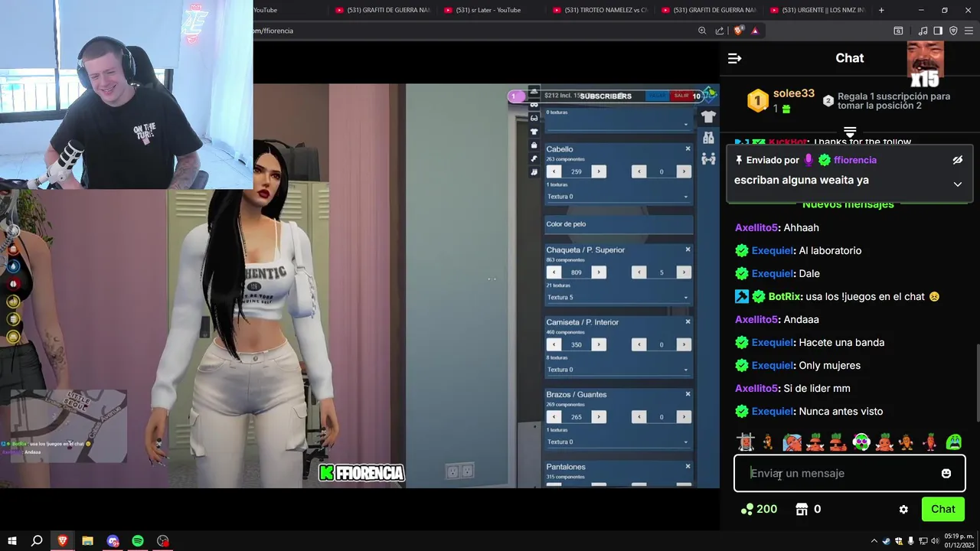Pick the green headphones emote
The width and height of the screenshot is (980, 551).
click(861, 442)
